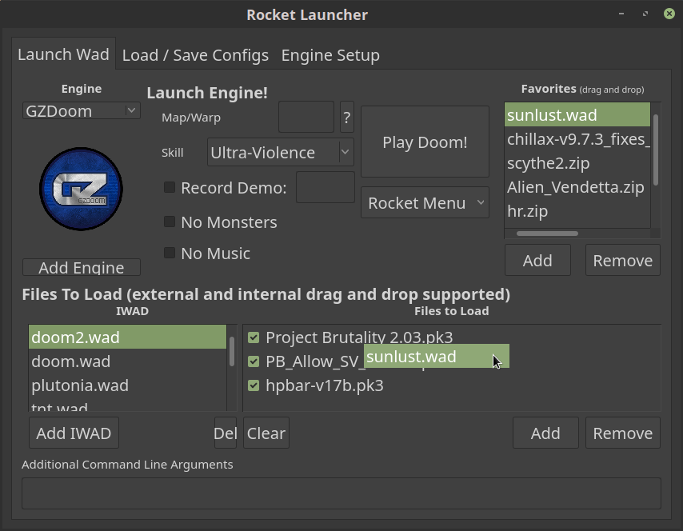The image size is (683, 531).
Task: Select plutonia.wad in IWAD list
Action: click(x=80, y=385)
